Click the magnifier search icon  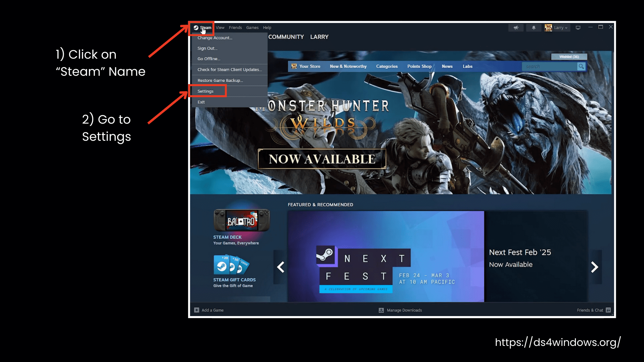point(581,66)
